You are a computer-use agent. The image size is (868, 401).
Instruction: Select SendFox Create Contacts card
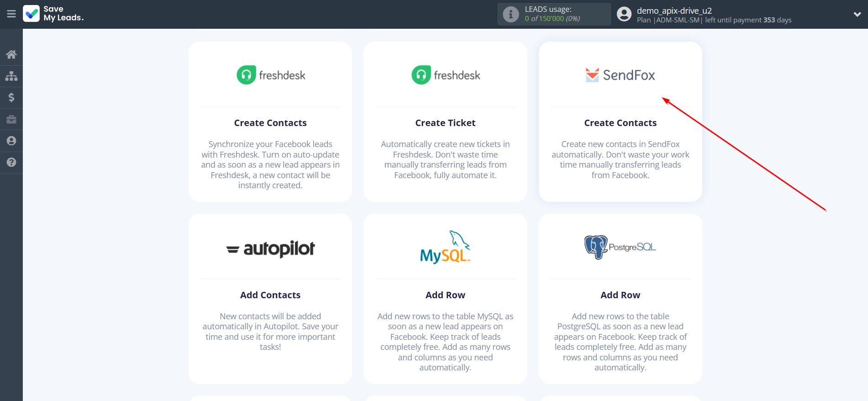620,121
